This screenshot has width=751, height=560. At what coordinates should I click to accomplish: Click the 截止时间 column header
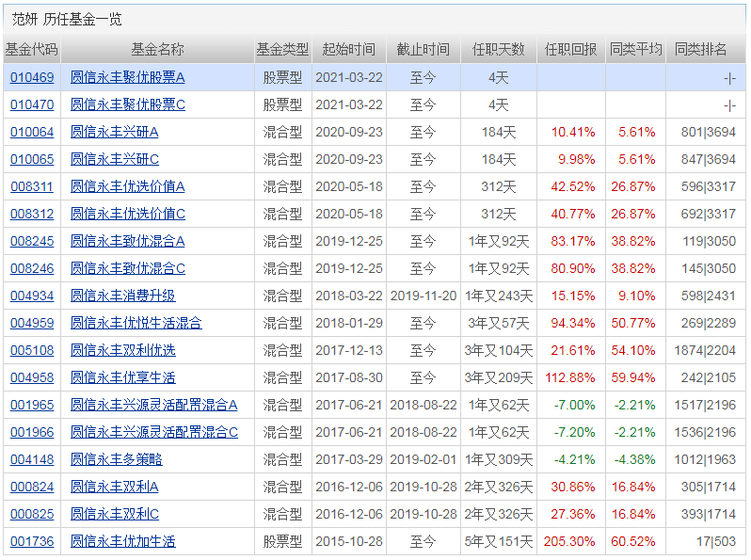tap(423, 49)
